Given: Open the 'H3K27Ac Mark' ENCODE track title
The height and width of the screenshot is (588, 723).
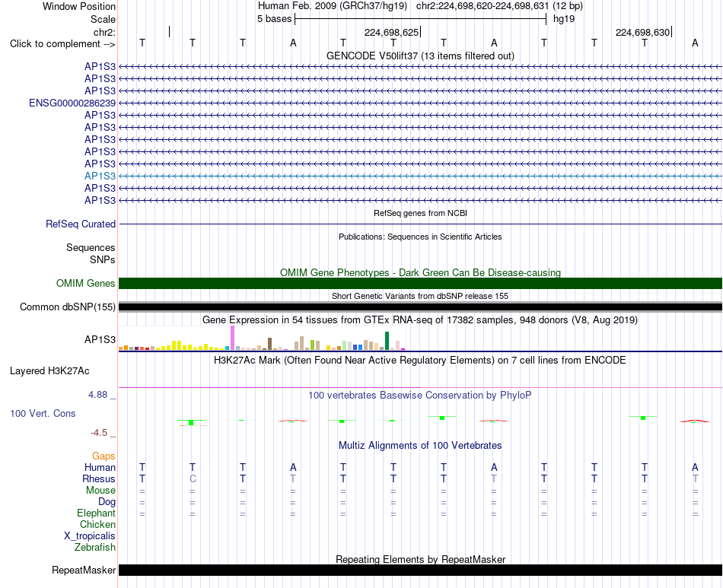Looking at the screenshot, I should [x=420, y=361].
